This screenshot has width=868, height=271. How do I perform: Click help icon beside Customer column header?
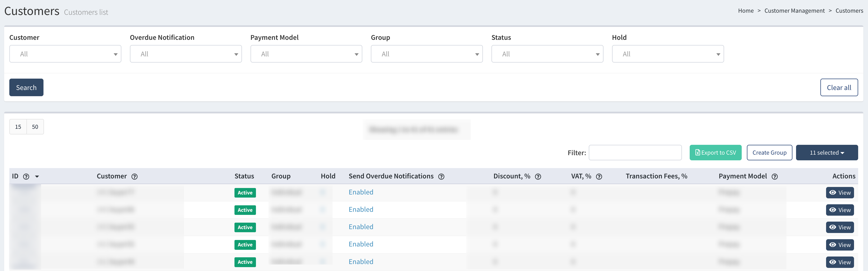click(x=135, y=176)
